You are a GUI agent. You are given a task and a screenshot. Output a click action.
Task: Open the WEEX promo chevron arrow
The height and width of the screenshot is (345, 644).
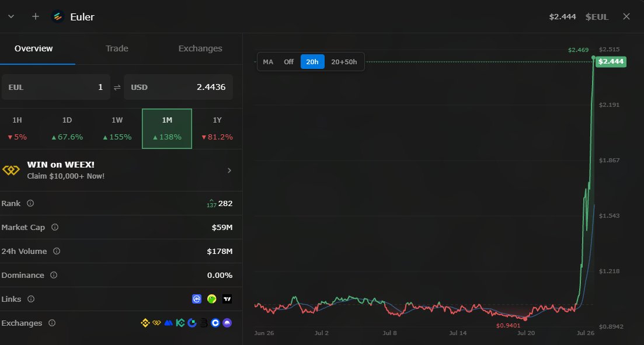pos(229,170)
